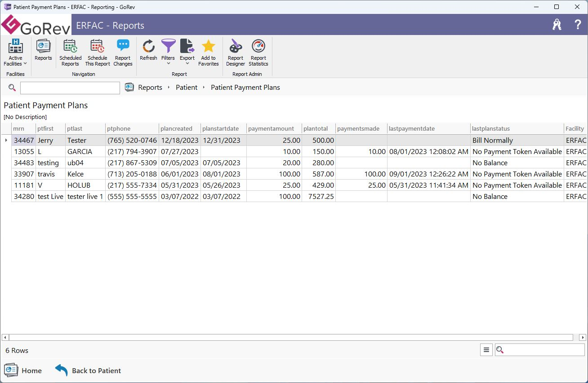Click the Schedule This Report icon
Image resolution: width=588 pixels, height=383 pixels.
[x=98, y=53]
